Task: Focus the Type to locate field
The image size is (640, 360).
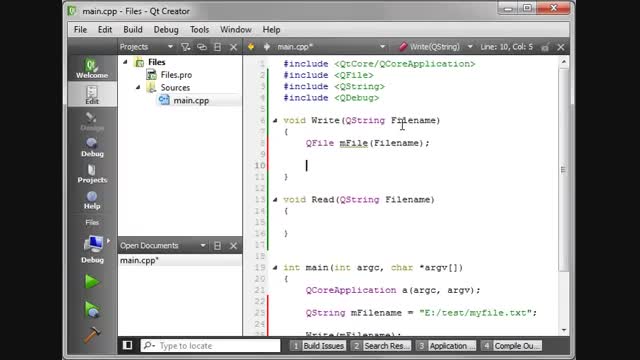Action: [x=211, y=346]
